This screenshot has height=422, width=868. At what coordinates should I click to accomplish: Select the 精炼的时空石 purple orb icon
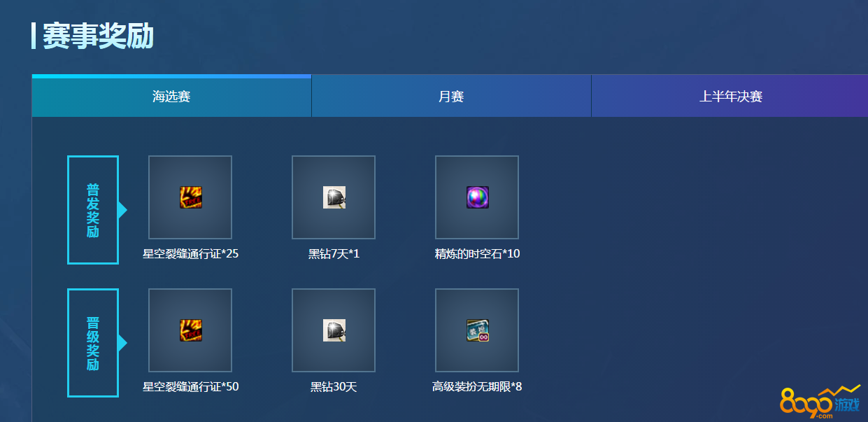[x=477, y=197]
